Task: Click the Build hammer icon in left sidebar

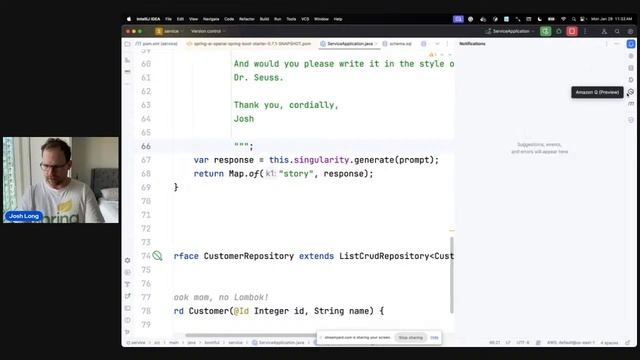Action: click(128, 284)
